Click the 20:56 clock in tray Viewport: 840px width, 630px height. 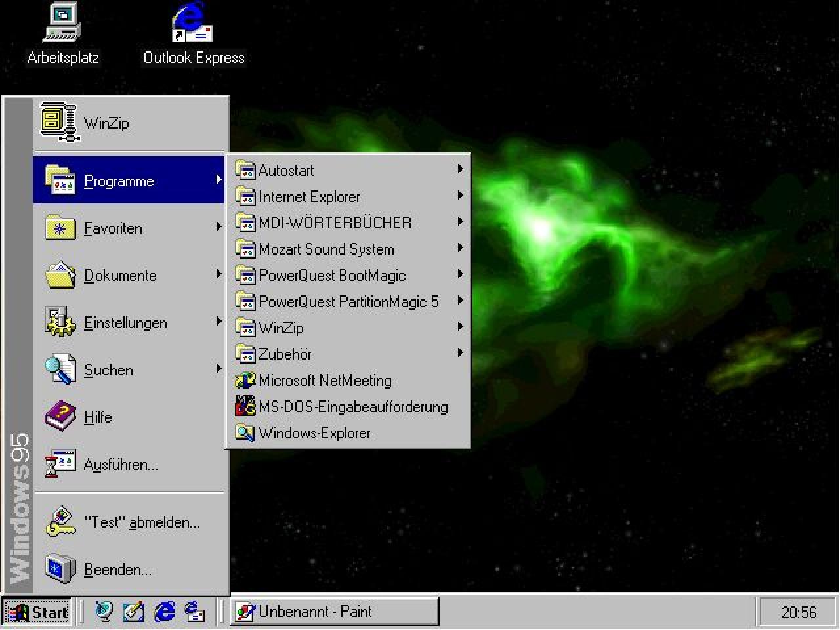pos(799,612)
